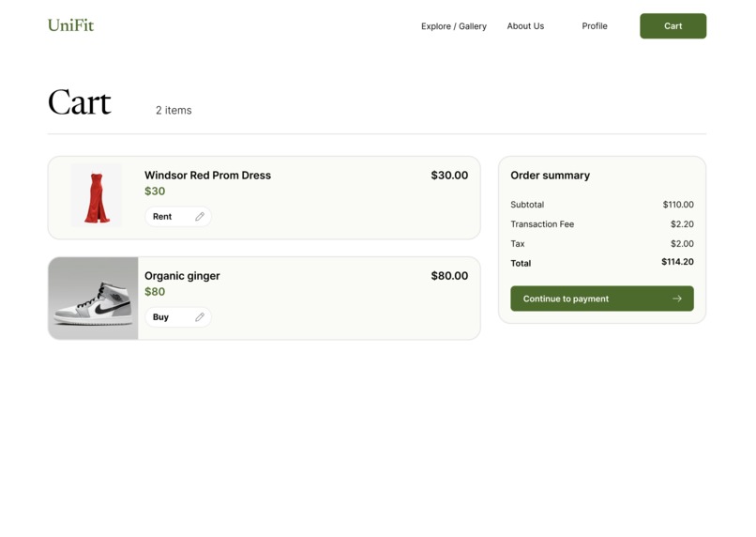Click the Transaction Fee value $2.20
Image resolution: width=756 pixels, height=537 pixels.
click(682, 223)
